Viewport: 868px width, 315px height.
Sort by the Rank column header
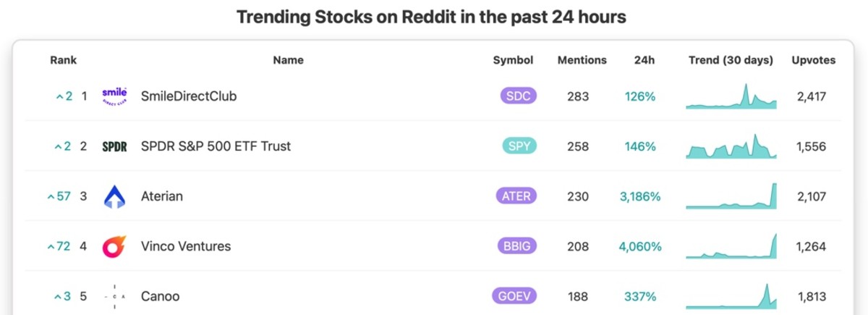[64, 60]
